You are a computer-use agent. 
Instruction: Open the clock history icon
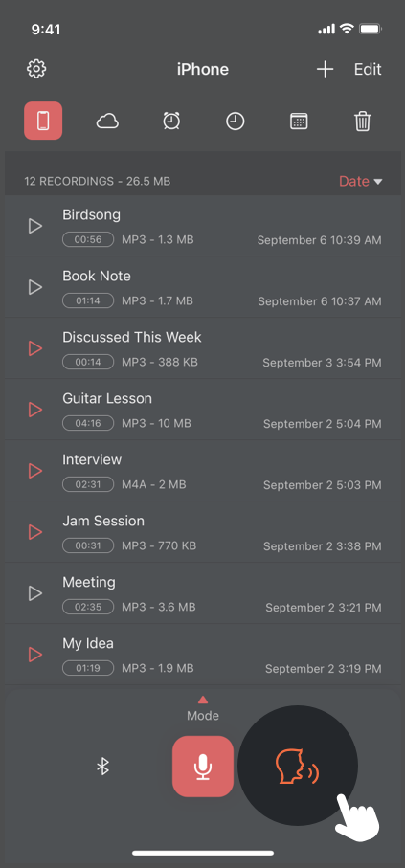point(235,122)
